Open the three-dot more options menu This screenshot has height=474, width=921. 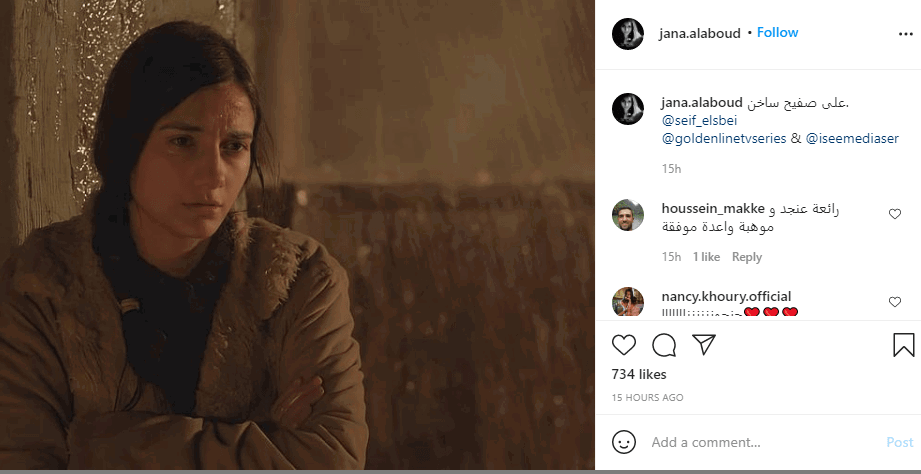(906, 34)
